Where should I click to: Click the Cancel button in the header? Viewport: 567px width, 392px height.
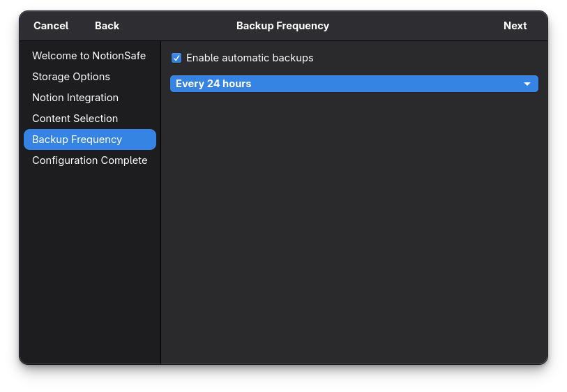coord(51,26)
